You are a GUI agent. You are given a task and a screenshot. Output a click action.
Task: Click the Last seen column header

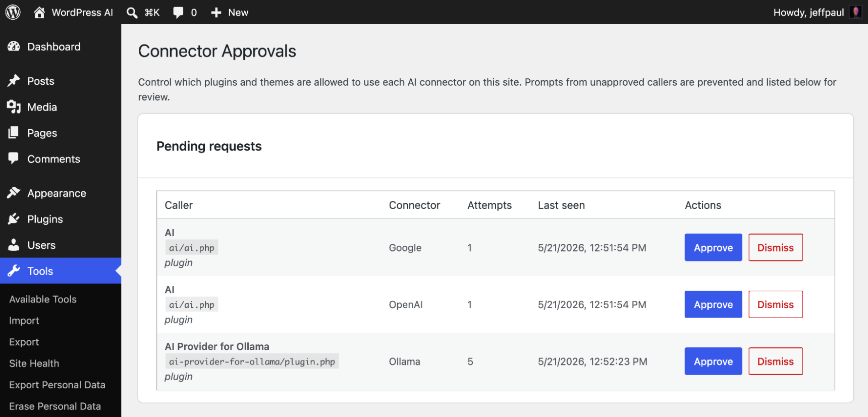click(561, 205)
